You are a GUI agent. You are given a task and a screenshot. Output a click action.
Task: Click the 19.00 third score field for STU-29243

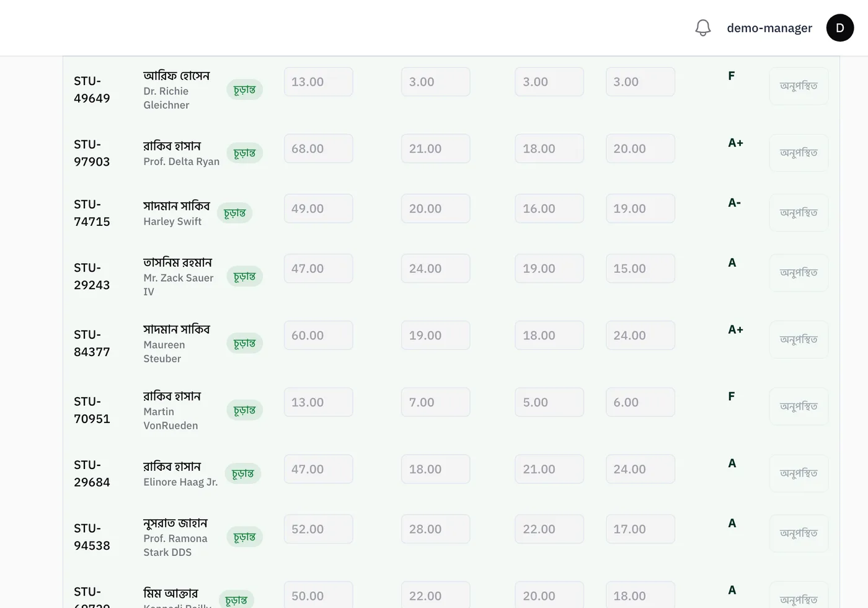549,269
